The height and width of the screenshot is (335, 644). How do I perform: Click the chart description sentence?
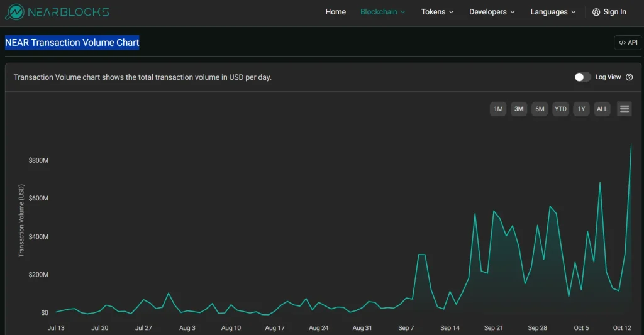143,77
